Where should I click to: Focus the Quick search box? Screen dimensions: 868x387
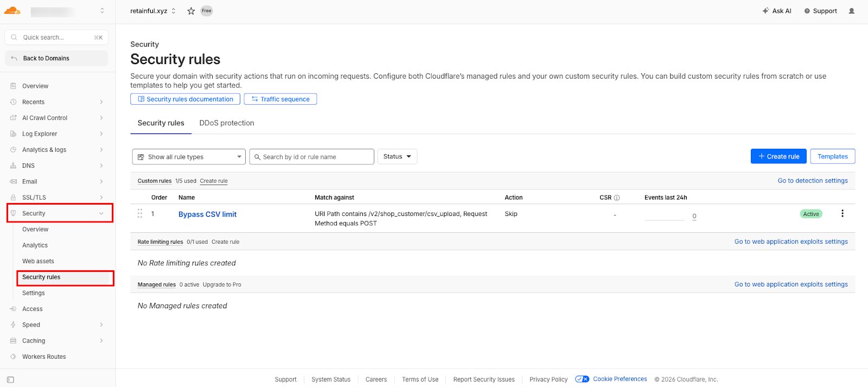[56, 37]
